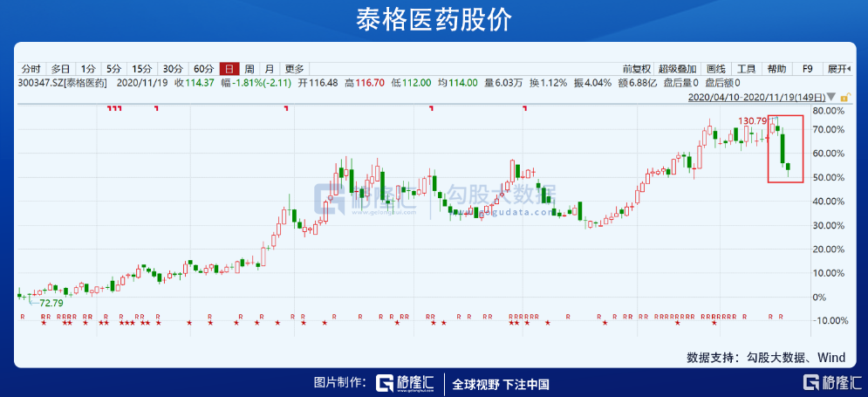This screenshot has width=868, height=397.
Task: Click the 60.00% axis label
Action: 828,154
